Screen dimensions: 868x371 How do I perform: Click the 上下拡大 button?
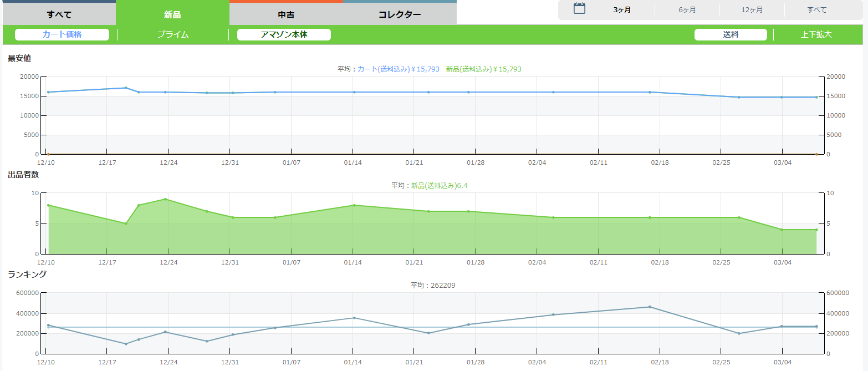click(816, 34)
